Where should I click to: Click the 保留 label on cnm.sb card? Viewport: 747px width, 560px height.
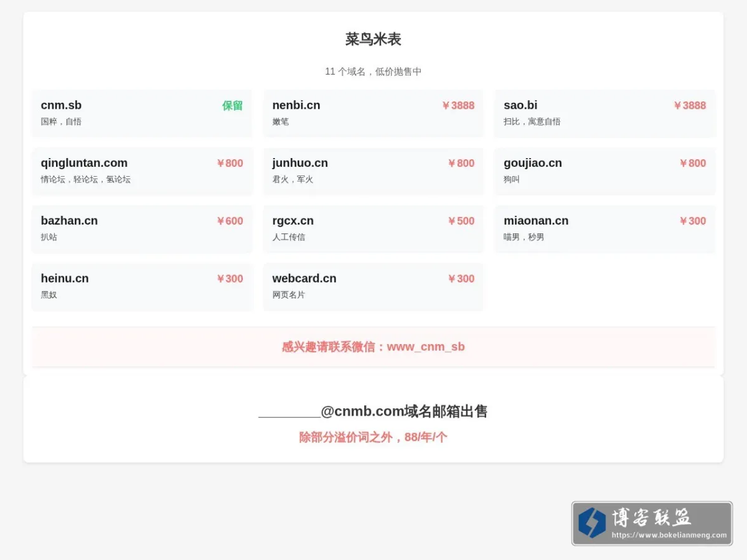click(232, 106)
